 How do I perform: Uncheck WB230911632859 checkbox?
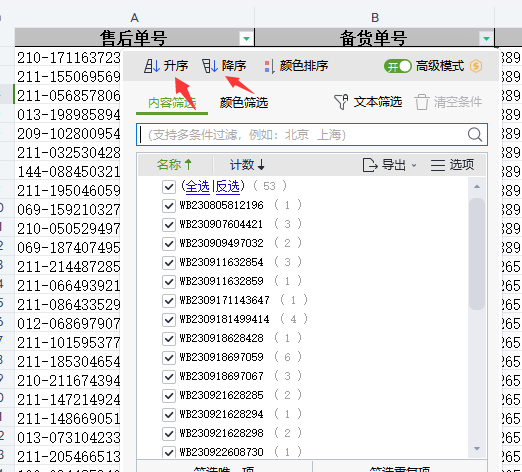(169, 281)
